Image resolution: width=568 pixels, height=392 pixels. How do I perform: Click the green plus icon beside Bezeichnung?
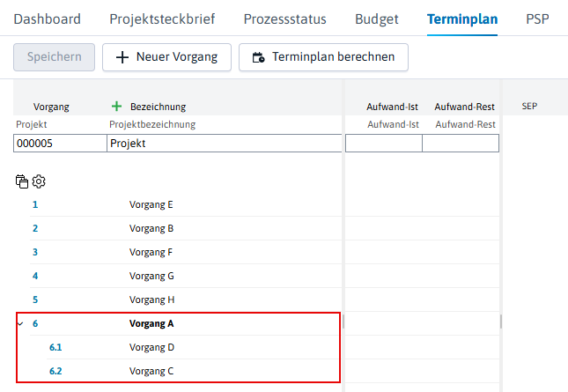pos(116,107)
